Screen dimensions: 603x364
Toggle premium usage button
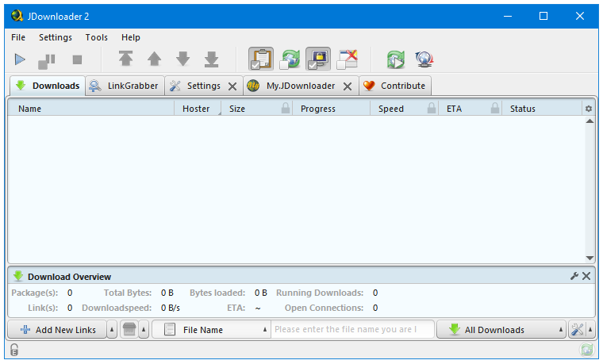click(319, 59)
